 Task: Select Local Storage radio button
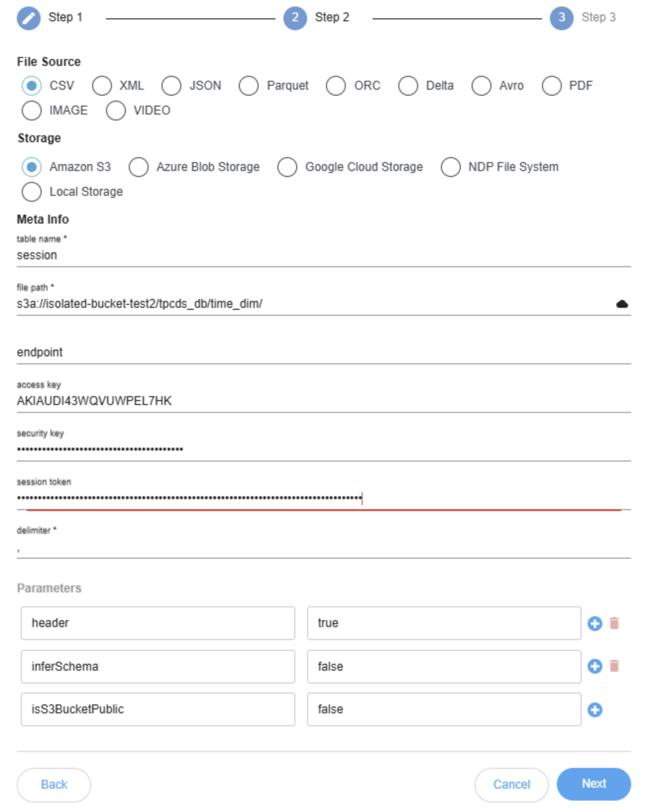point(32,192)
